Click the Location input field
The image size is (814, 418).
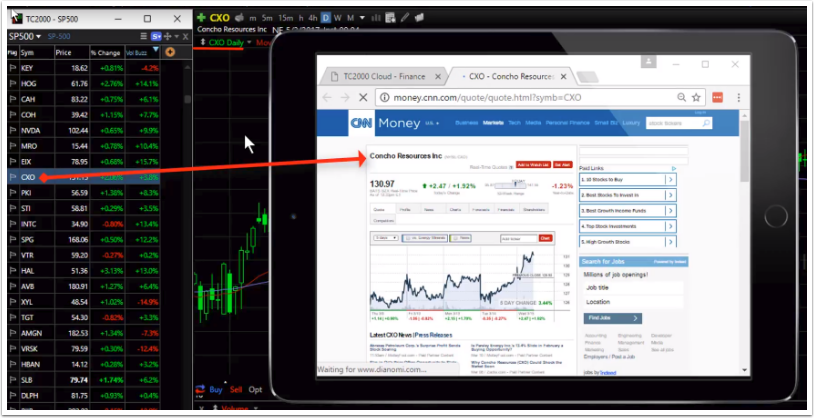[633, 302]
